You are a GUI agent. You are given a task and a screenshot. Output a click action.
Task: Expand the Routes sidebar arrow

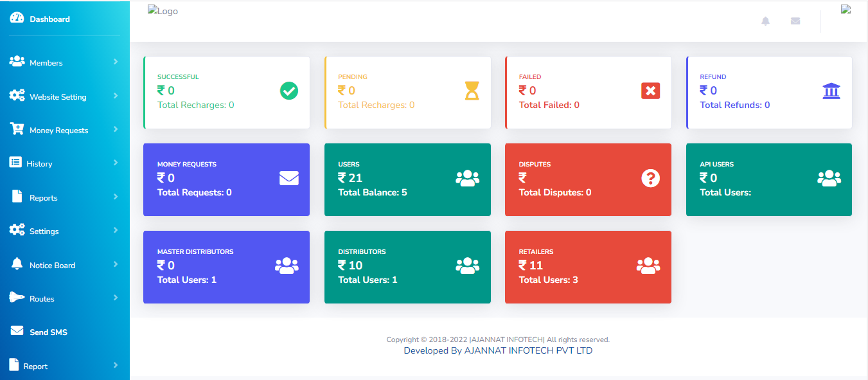coord(116,298)
